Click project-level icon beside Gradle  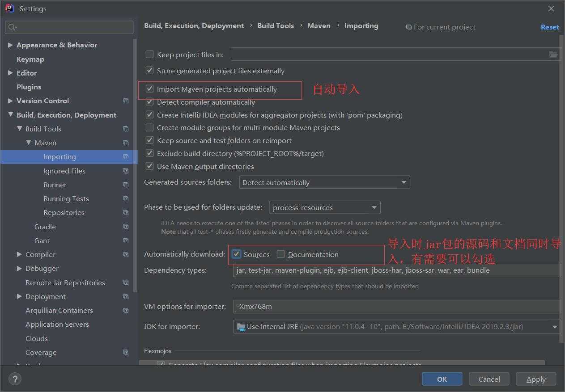tap(126, 227)
